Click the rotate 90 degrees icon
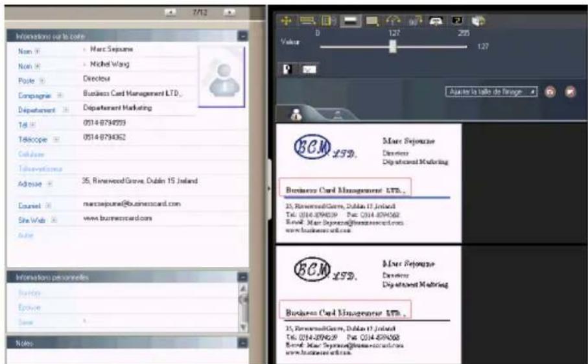 (x=415, y=21)
